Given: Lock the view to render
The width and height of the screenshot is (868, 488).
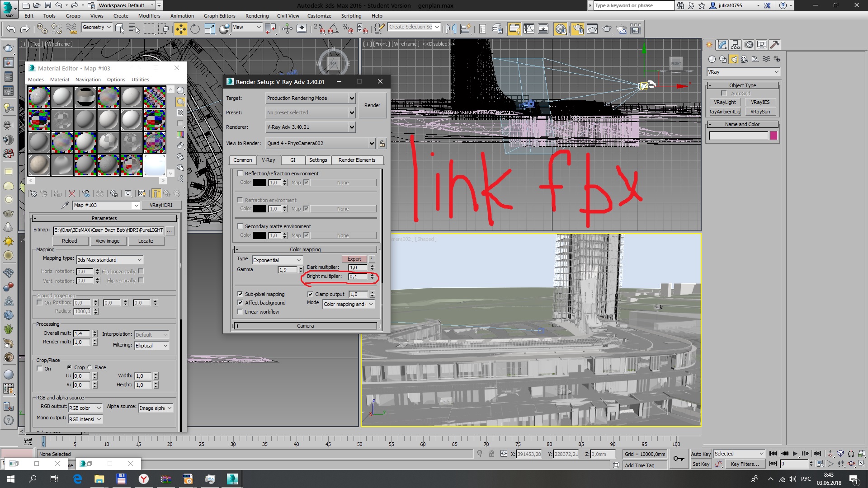Looking at the screenshot, I should 382,144.
